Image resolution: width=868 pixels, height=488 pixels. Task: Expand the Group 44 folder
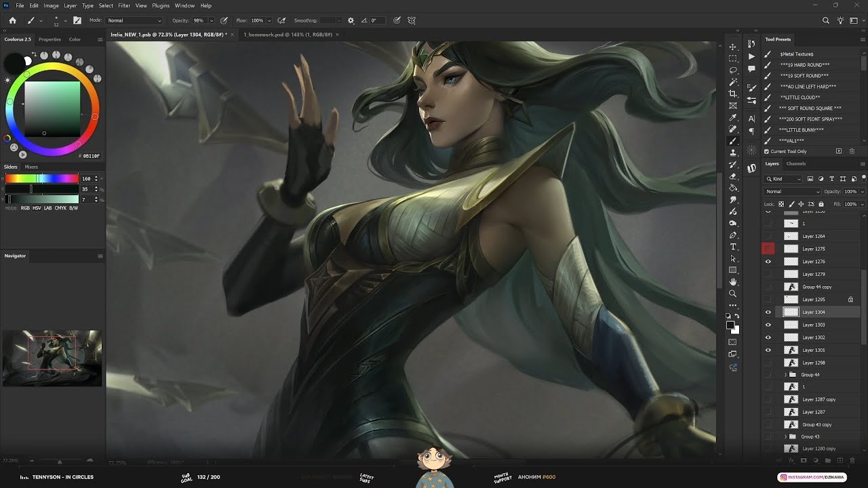point(785,375)
